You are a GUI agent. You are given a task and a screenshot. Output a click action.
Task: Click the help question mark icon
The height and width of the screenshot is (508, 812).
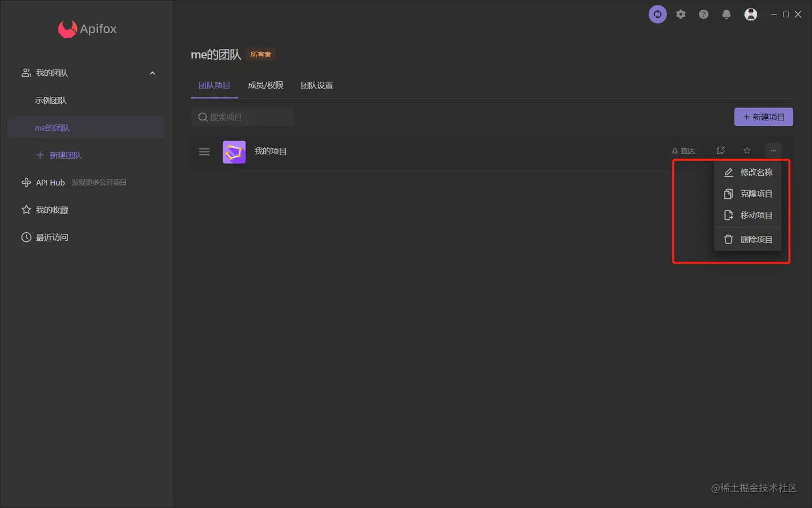click(703, 14)
